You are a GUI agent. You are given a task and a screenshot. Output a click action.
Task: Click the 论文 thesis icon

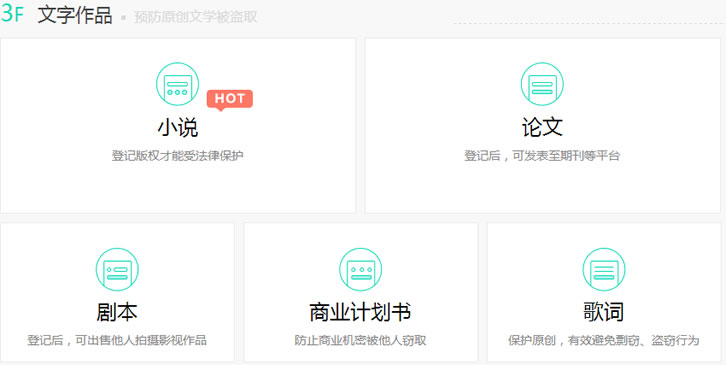[x=542, y=84]
